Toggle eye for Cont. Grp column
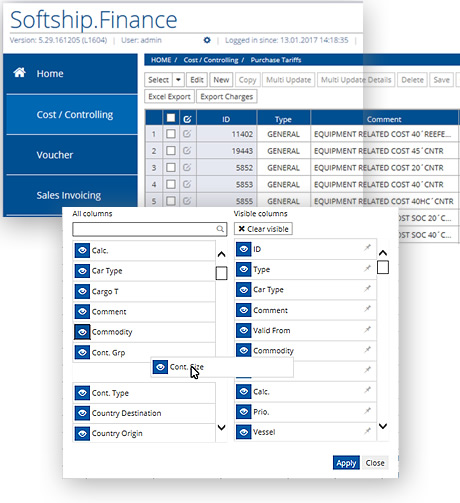 pyautogui.click(x=82, y=352)
